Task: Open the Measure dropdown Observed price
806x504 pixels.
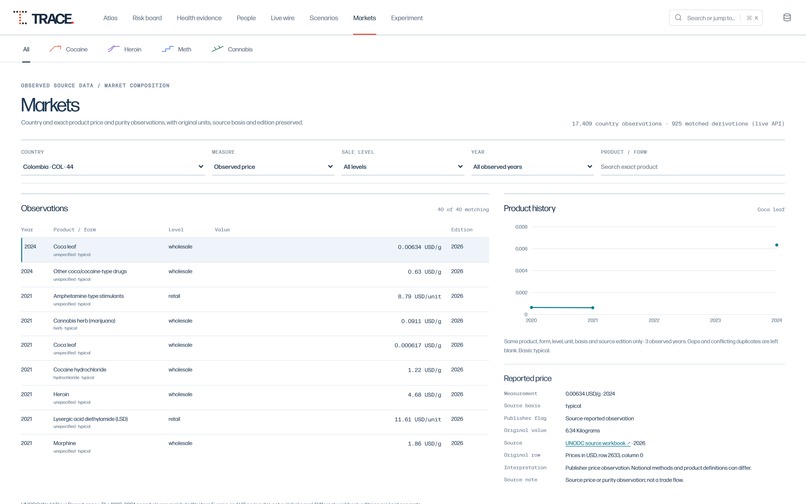Action: pyautogui.click(x=273, y=167)
